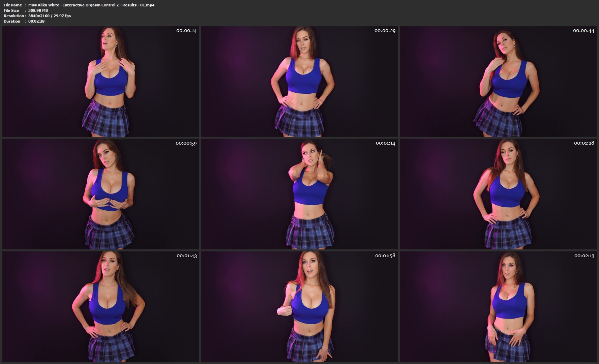
Task: Open the last frame at 00:02:13
Action: click(498, 306)
